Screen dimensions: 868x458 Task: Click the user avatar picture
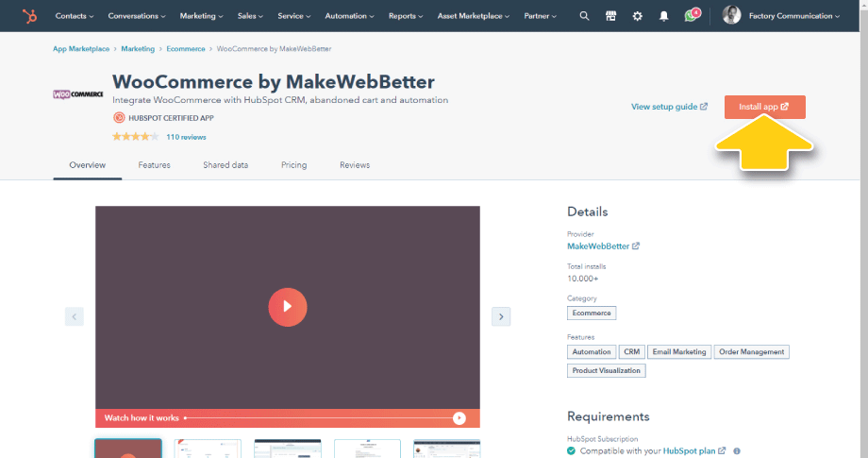tap(731, 15)
